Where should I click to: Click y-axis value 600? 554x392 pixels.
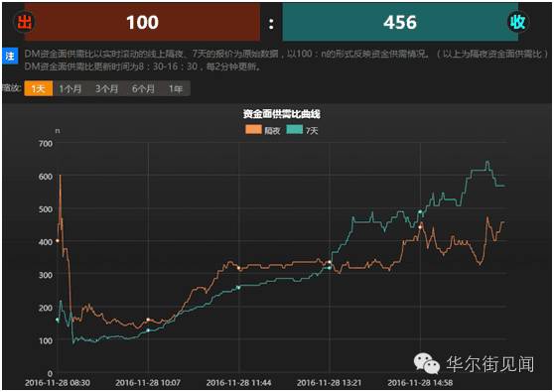[46, 177]
